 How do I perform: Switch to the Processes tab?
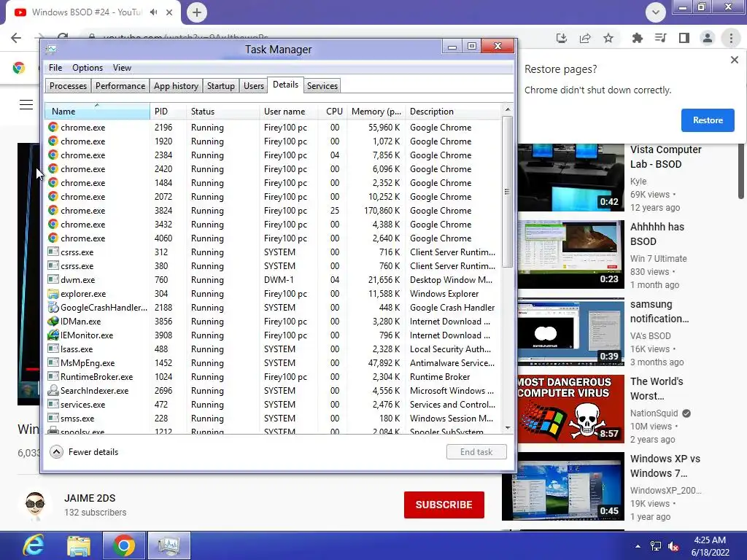[x=68, y=86]
